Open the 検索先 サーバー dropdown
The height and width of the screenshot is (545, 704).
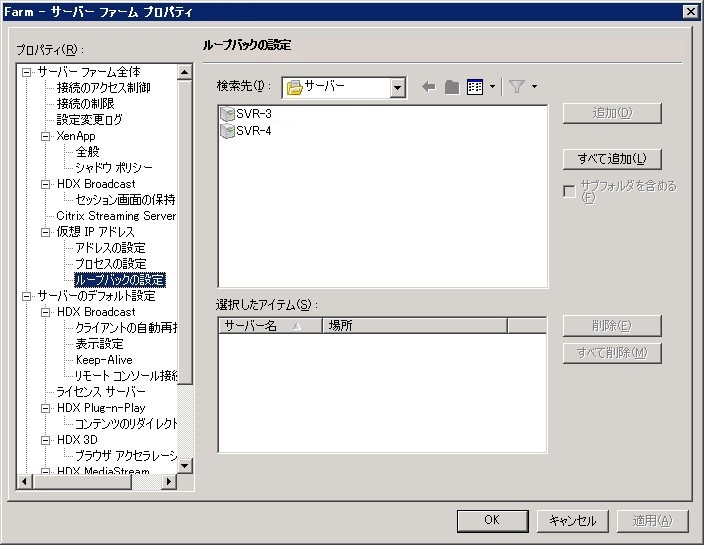tap(398, 88)
